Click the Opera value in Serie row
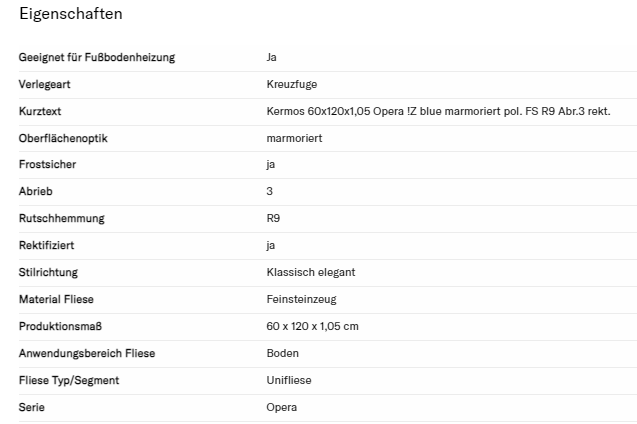This screenshot has height=424, width=637. click(x=281, y=407)
